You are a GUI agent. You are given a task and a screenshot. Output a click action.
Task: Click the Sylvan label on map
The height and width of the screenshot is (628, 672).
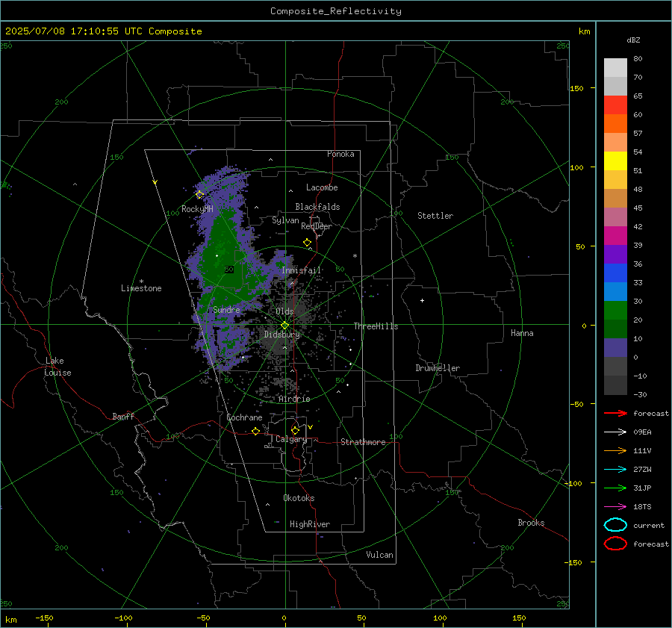click(x=285, y=220)
